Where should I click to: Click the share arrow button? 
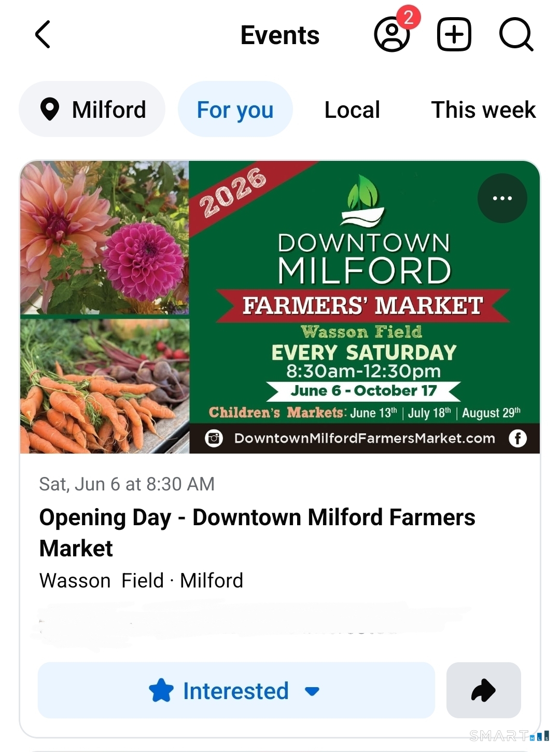pyautogui.click(x=483, y=690)
